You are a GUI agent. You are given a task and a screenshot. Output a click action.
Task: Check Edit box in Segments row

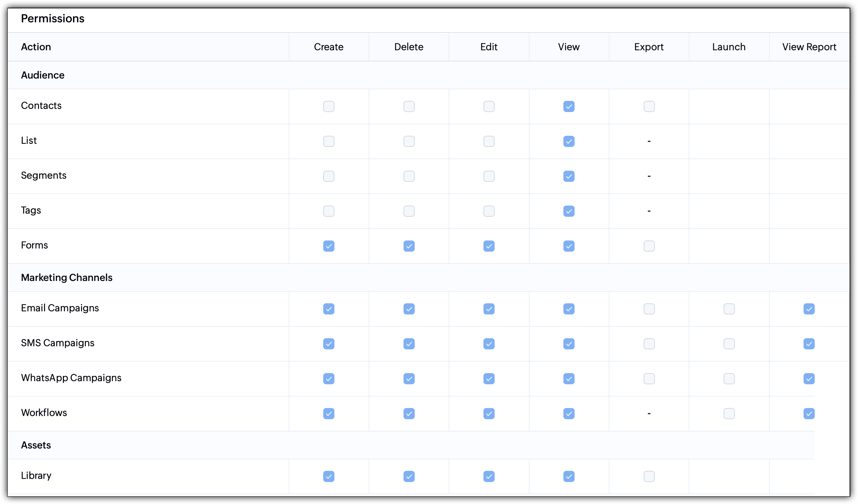(x=489, y=176)
